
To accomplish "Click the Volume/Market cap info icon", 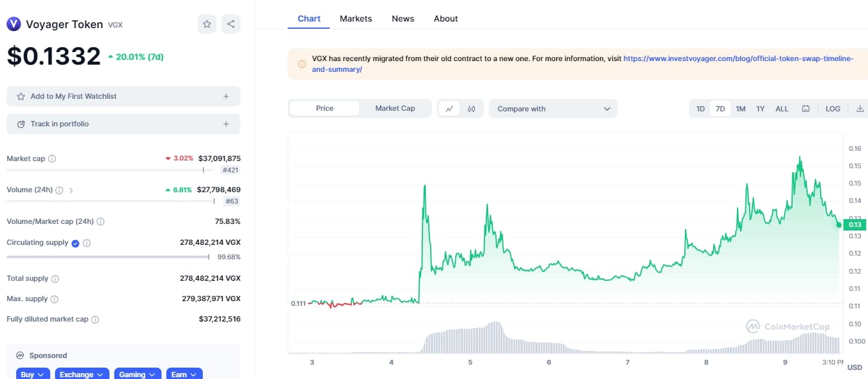I will (100, 222).
